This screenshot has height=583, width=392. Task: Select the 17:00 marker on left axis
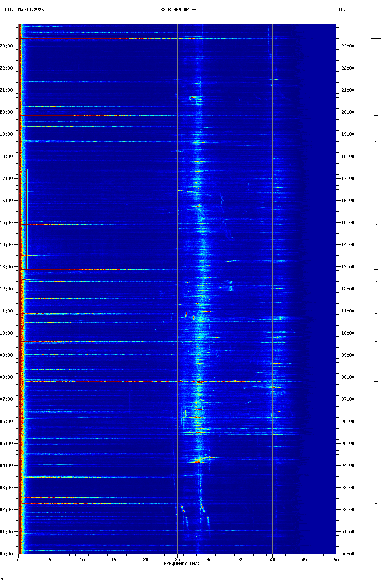[7, 179]
